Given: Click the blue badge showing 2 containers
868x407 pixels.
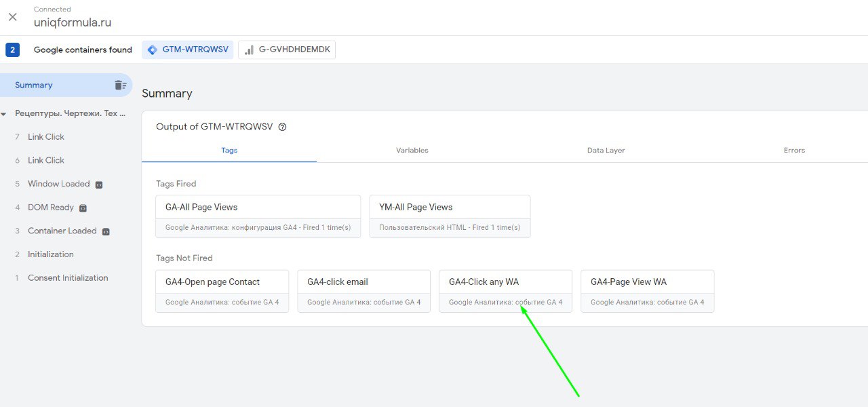Looking at the screenshot, I should coord(12,50).
